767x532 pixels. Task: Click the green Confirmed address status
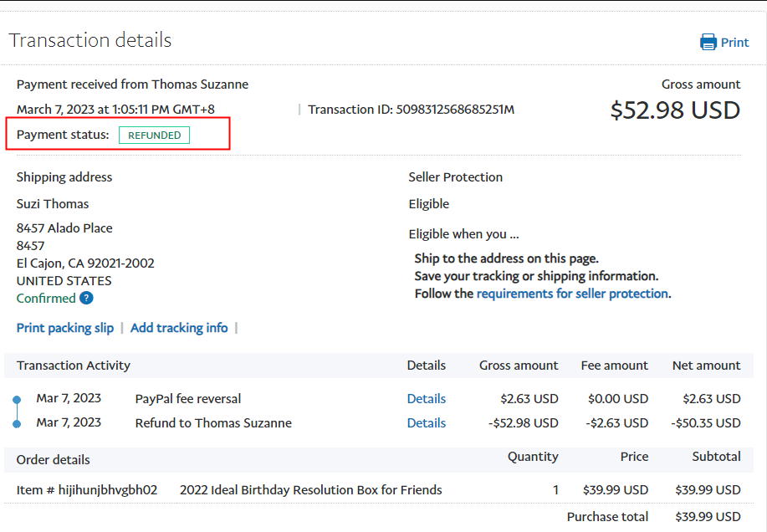pos(46,299)
